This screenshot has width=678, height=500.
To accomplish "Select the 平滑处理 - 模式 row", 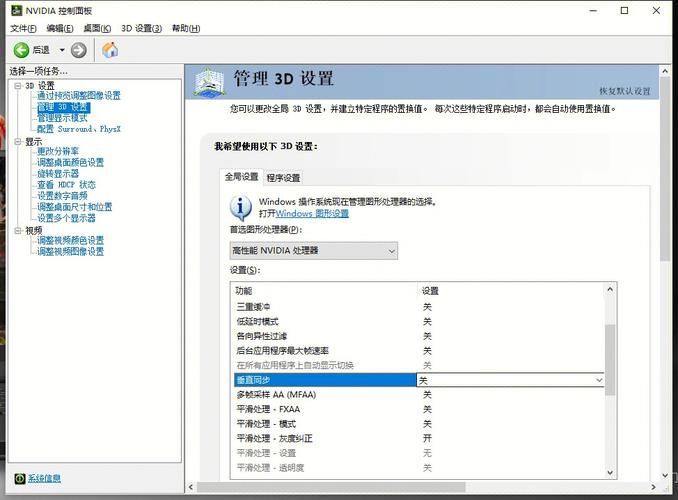I will pos(419,424).
